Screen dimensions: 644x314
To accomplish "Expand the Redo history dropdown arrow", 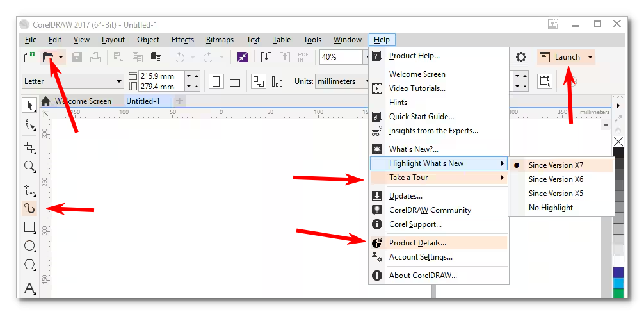I will pos(221,57).
